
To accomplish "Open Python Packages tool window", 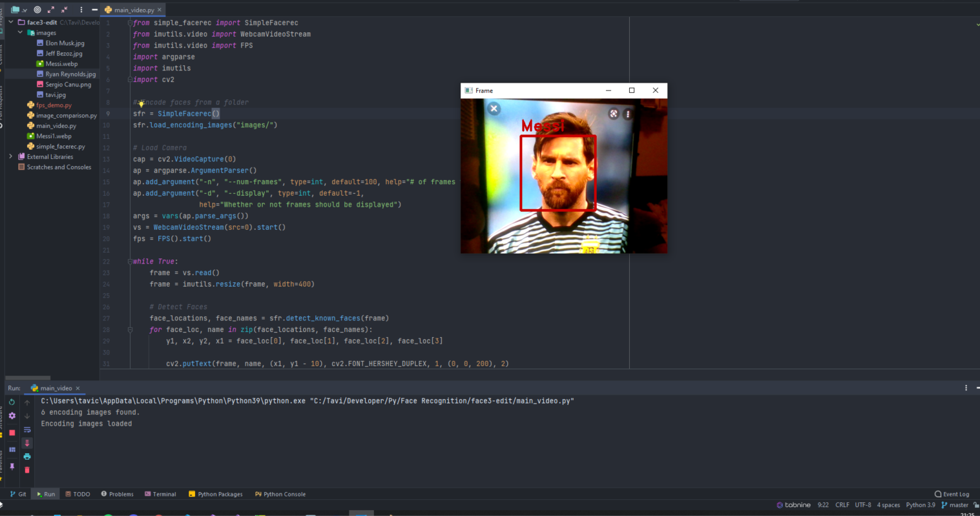I will pyautogui.click(x=216, y=494).
